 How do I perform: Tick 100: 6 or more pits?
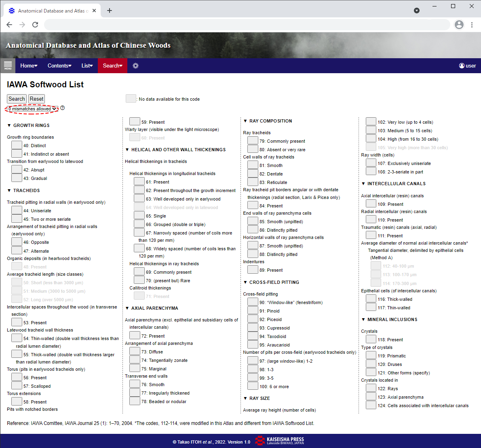tap(253, 386)
